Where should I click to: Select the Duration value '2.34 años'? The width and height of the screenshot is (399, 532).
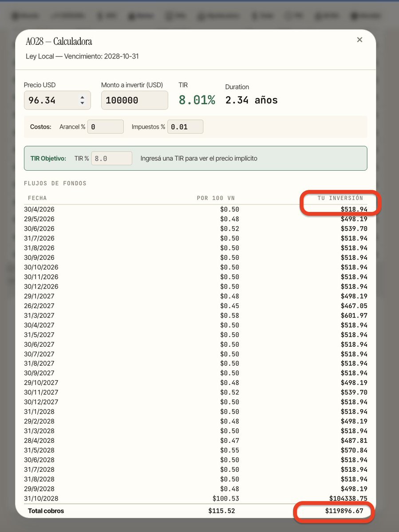point(251,100)
